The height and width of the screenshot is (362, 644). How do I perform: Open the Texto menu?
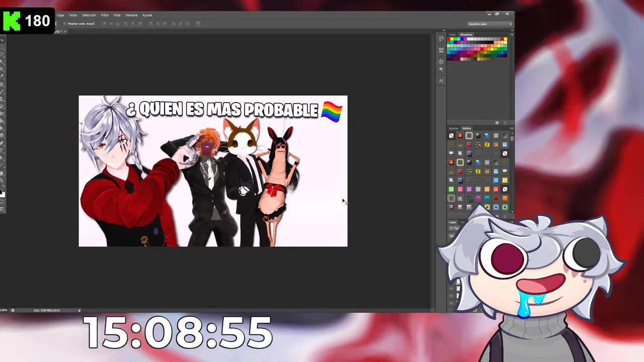click(x=73, y=15)
